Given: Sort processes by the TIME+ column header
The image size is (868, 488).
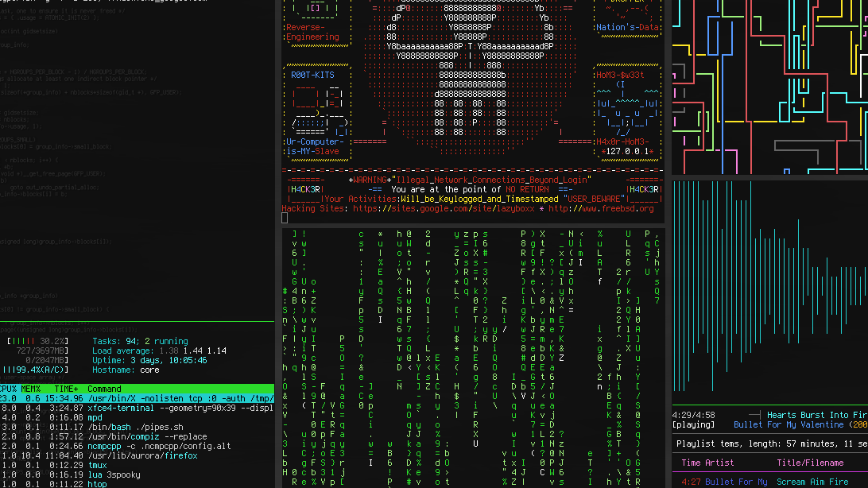Looking at the screenshot, I should click(65, 389).
